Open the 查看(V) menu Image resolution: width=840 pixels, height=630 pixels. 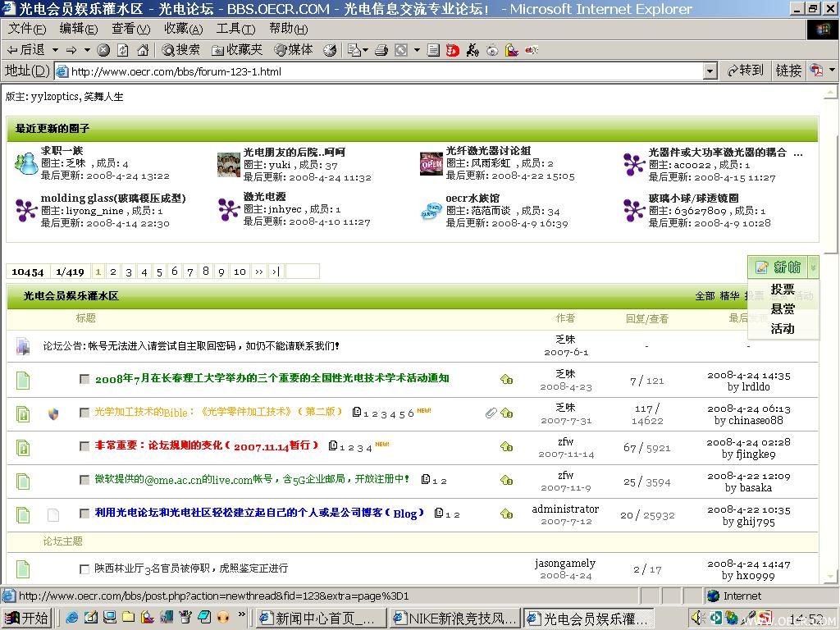130,29
